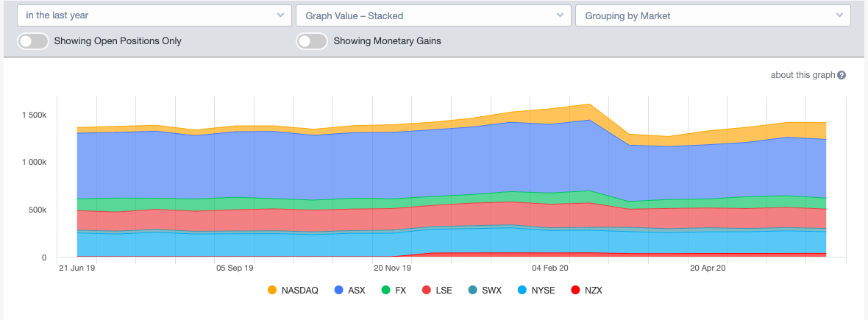Click the NYSE legend label
Image resolution: width=868 pixels, height=320 pixels.
click(543, 291)
